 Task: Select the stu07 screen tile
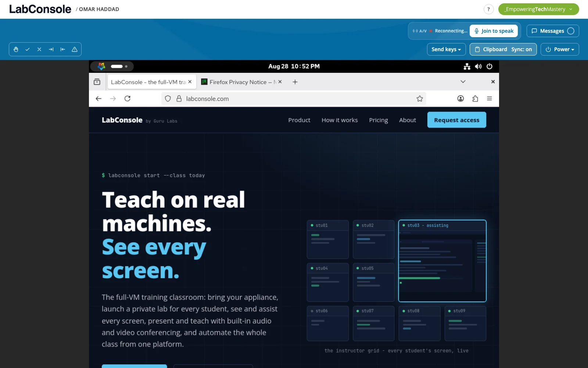coord(374,323)
